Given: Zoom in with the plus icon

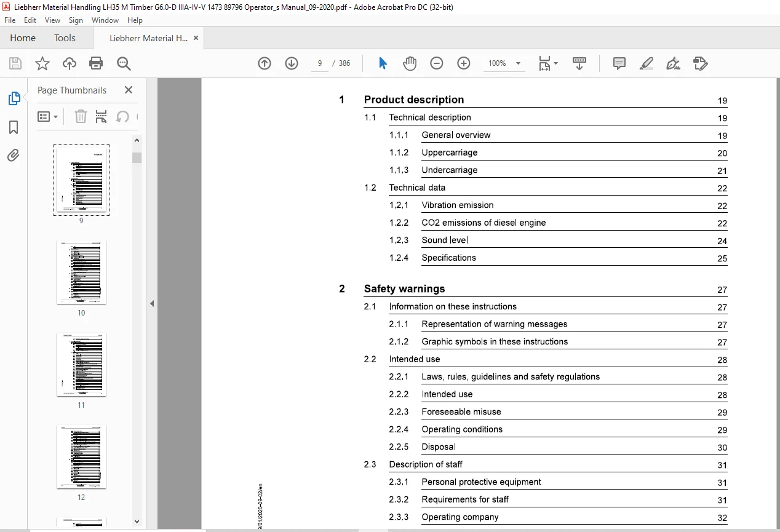Looking at the screenshot, I should (x=464, y=63).
